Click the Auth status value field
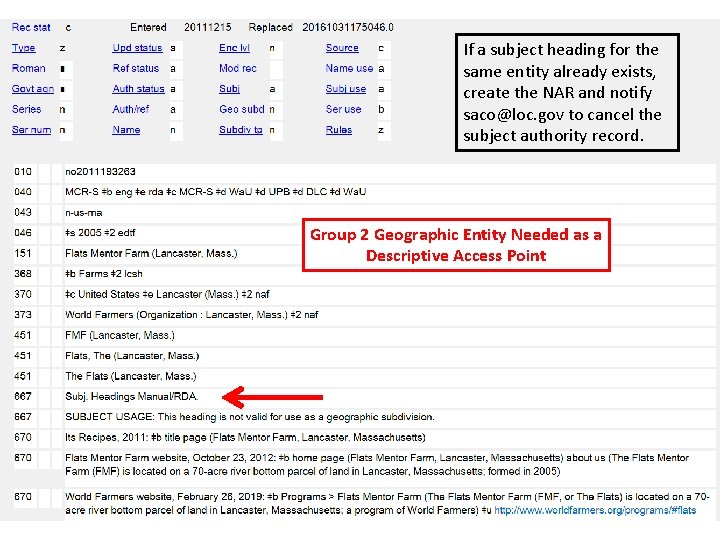 (176, 89)
